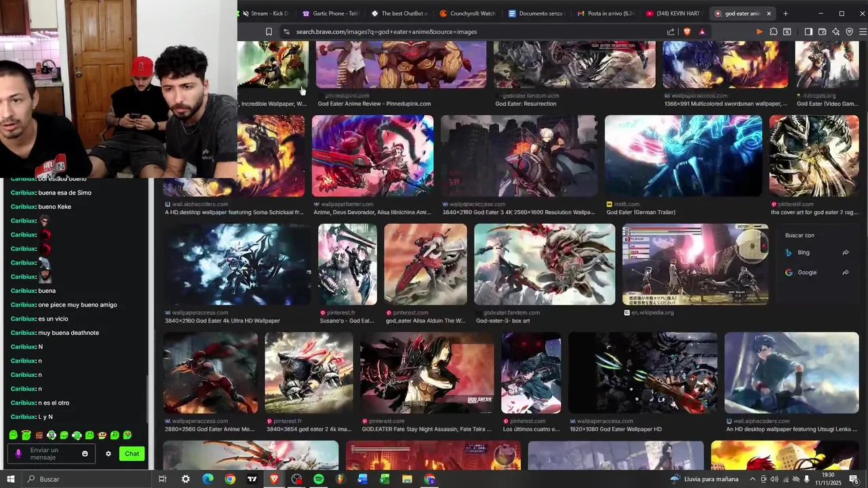Click the orange play extension icon
Image resolution: width=868 pixels, height=488 pixels.
pyautogui.click(x=759, y=32)
